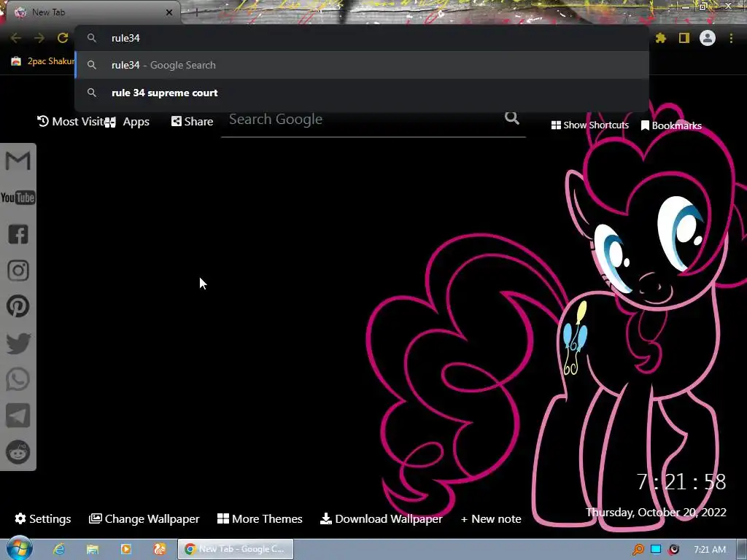Open the 2pac Shakur bookmark

[x=43, y=61]
